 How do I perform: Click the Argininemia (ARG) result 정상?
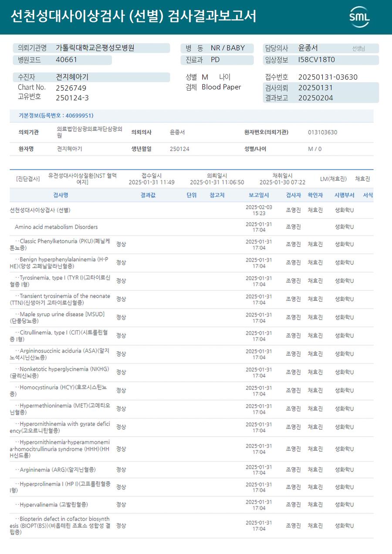121,469
